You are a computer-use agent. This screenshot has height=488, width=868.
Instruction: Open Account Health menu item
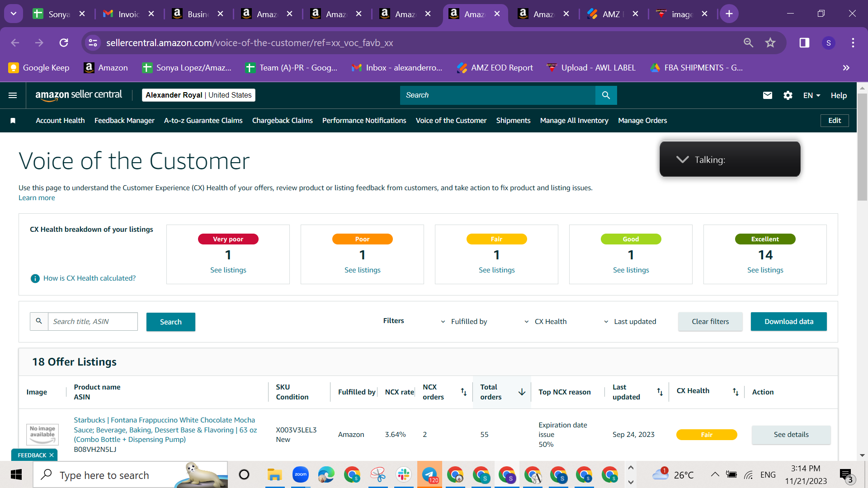tap(60, 121)
